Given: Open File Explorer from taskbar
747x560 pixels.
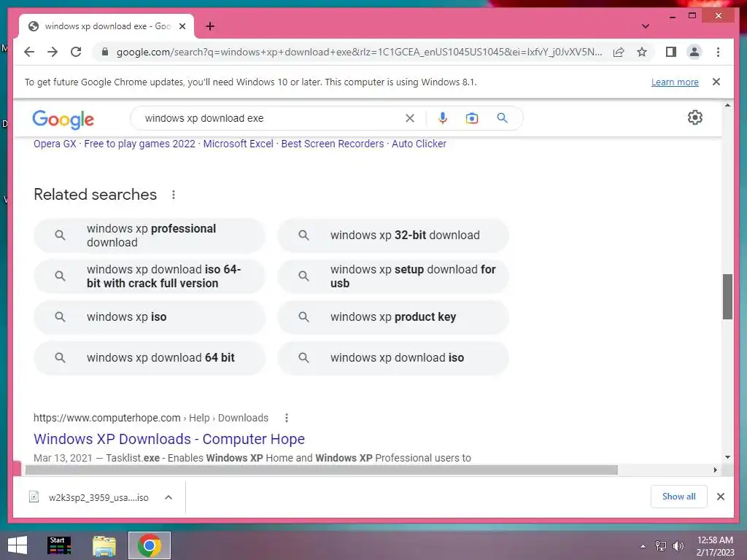Looking at the screenshot, I should 104,545.
